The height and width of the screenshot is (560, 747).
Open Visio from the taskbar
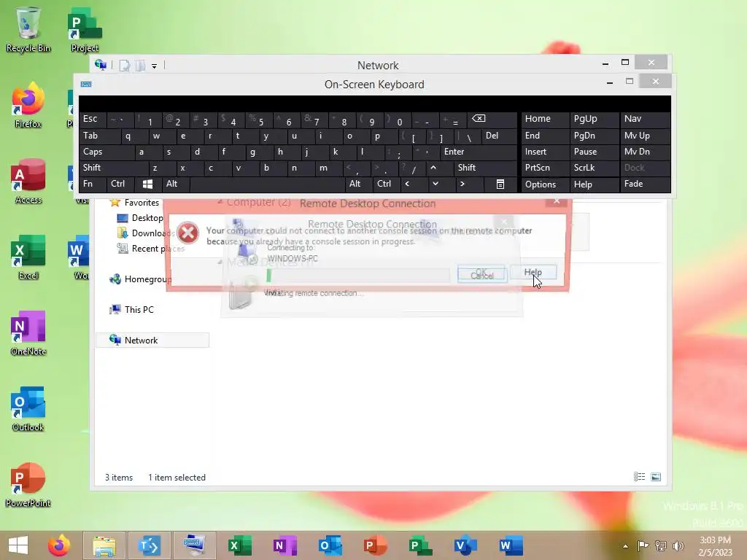(x=465, y=545)
